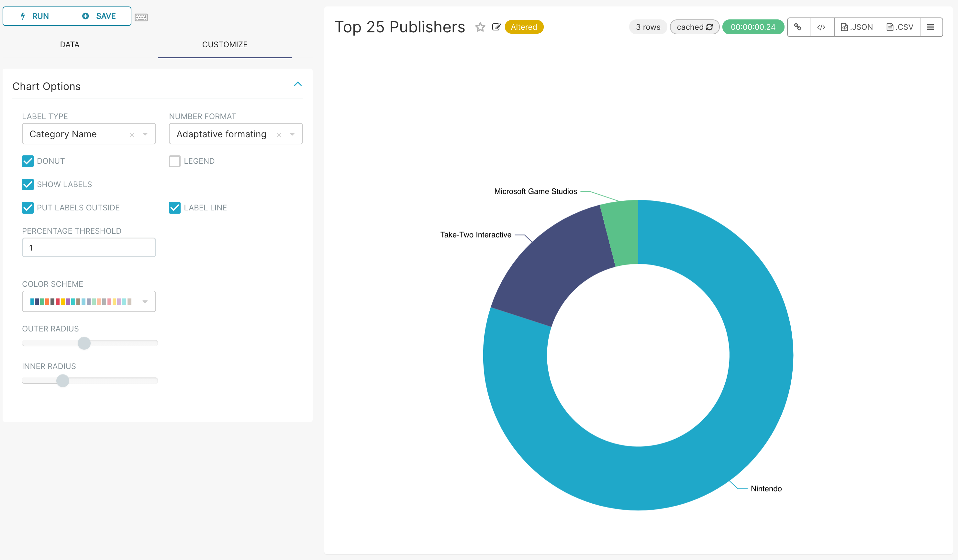This screenshot has height=560, width=958.
Task: Disable the Label Line checkbox
Action: 174,207
